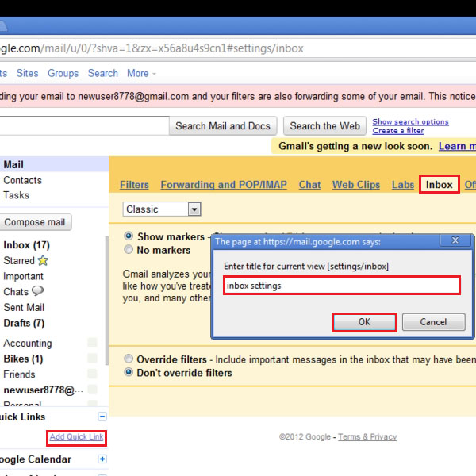Select the Inbox settings tab
The width and height of the screenshot is (476, 476).
point(439,185)
